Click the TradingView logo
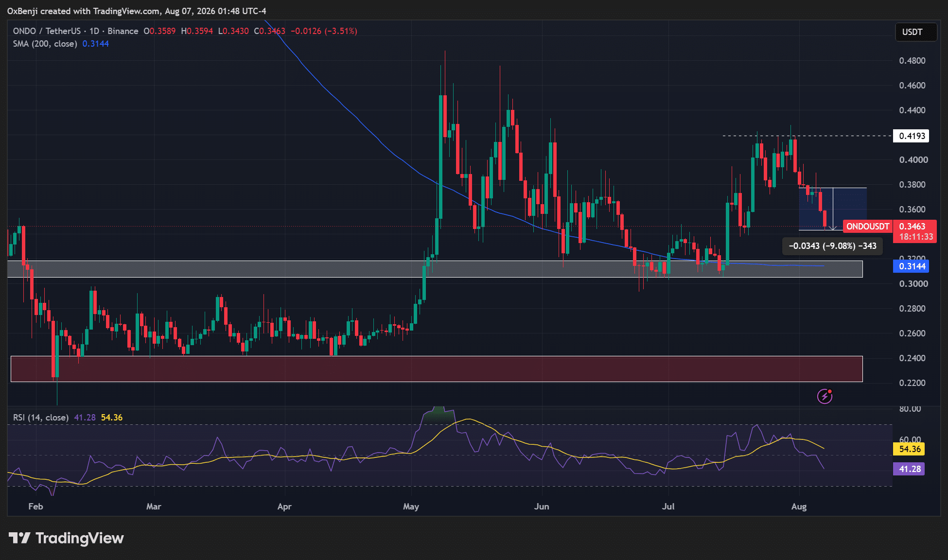Image resolution: width=948 pixels, height=560 pixels. 66,538
